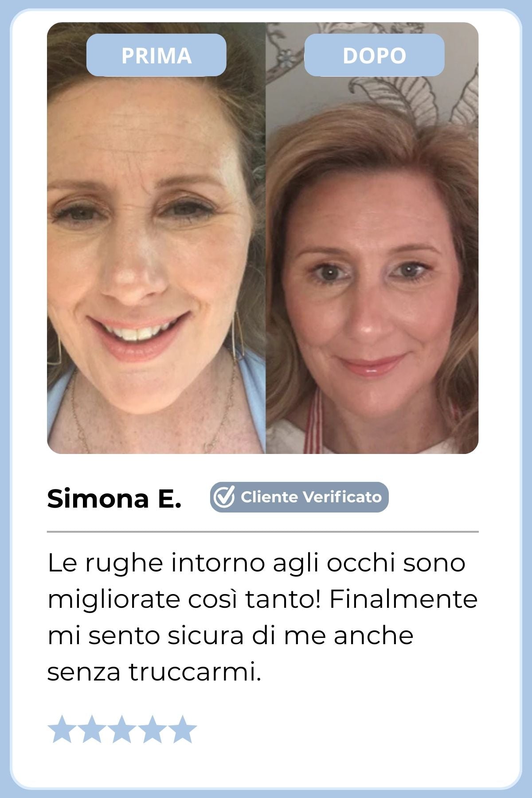
Task: Select the DOPO label
Action: tap(374, 55)
